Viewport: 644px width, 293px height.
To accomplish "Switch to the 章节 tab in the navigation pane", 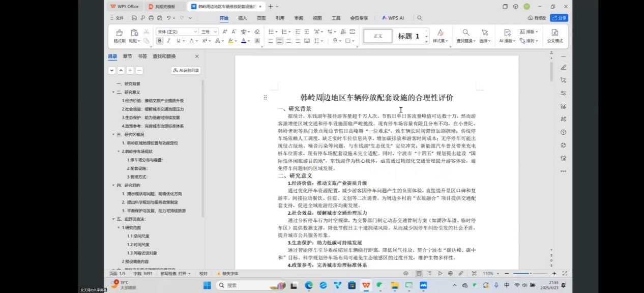I will click(x=127, y=56).
